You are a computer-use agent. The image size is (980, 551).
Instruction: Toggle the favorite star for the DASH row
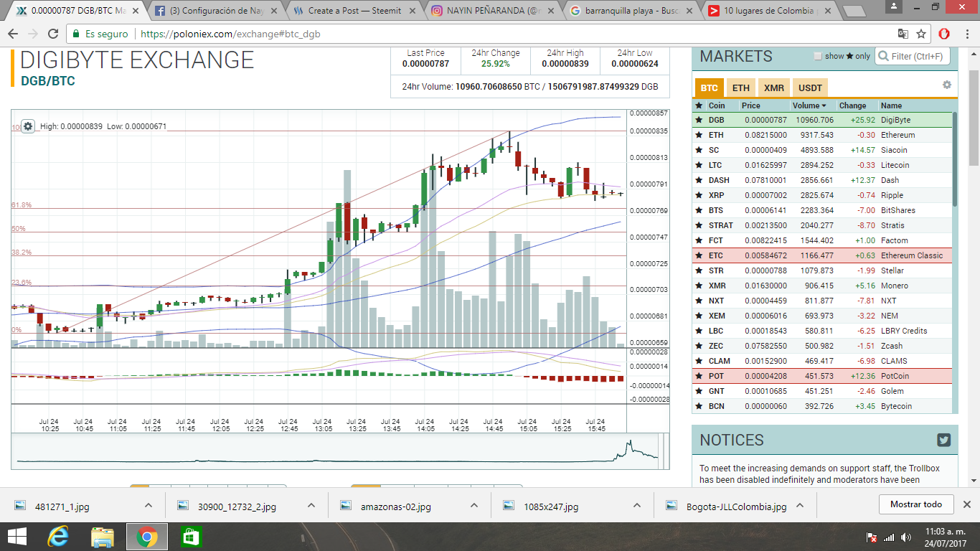click(x=699, y=180)
